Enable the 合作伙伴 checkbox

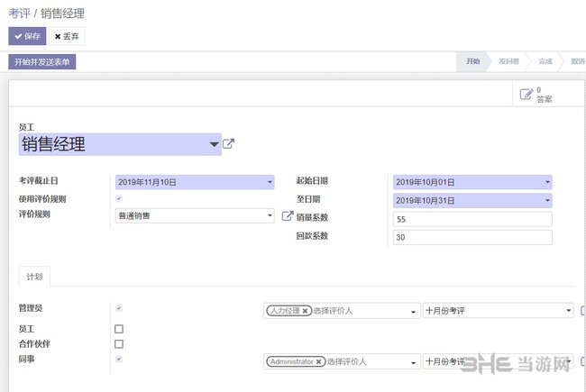click(x=119, y=344)
